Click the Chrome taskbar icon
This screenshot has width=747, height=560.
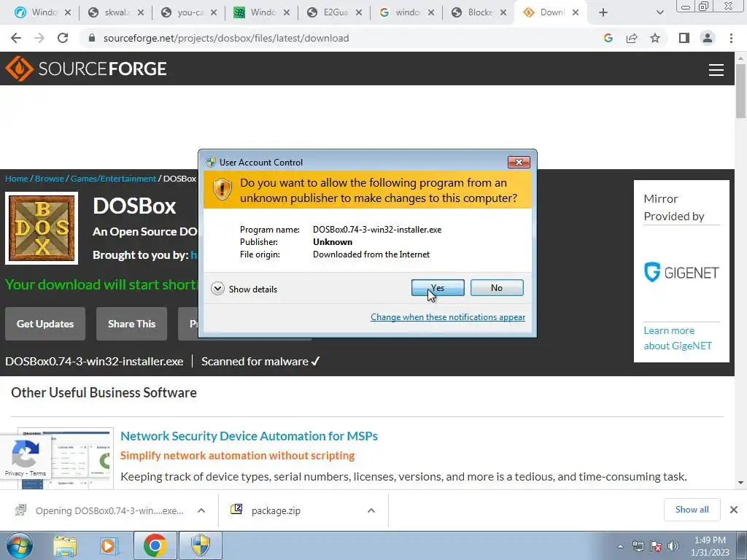click(155, 545)
